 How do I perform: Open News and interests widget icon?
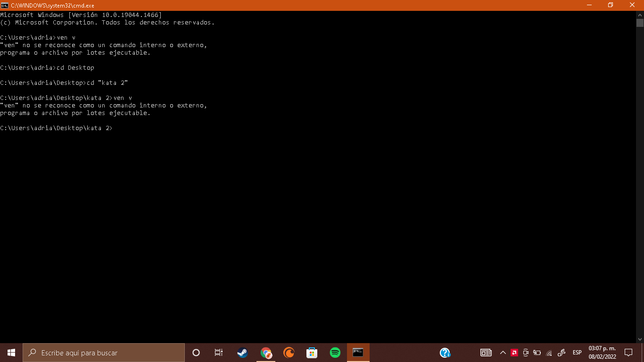pos(486,353)
